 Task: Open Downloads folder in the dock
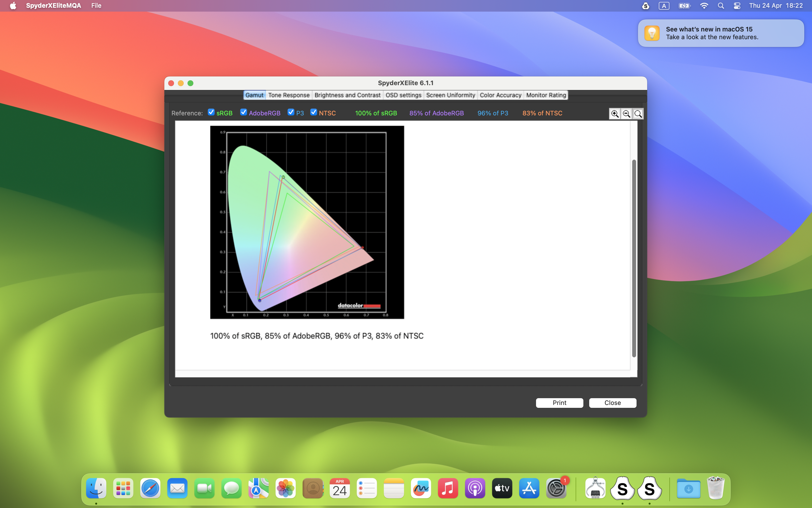[x=689, y=488]
